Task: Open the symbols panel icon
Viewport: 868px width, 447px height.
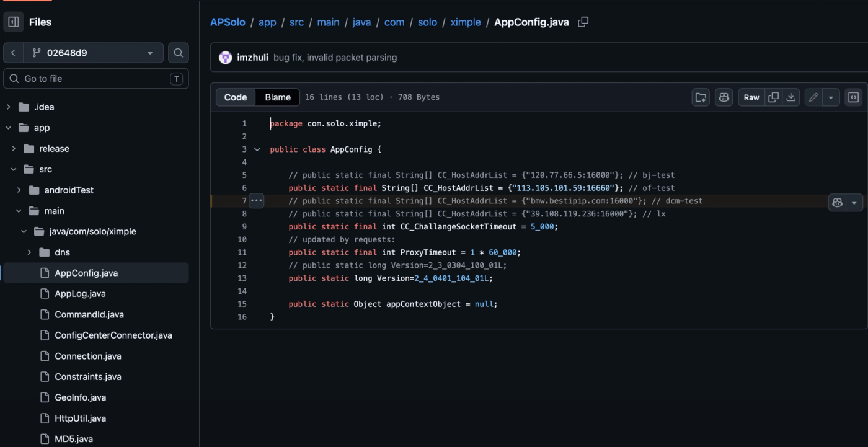Action: coord(853,97)
